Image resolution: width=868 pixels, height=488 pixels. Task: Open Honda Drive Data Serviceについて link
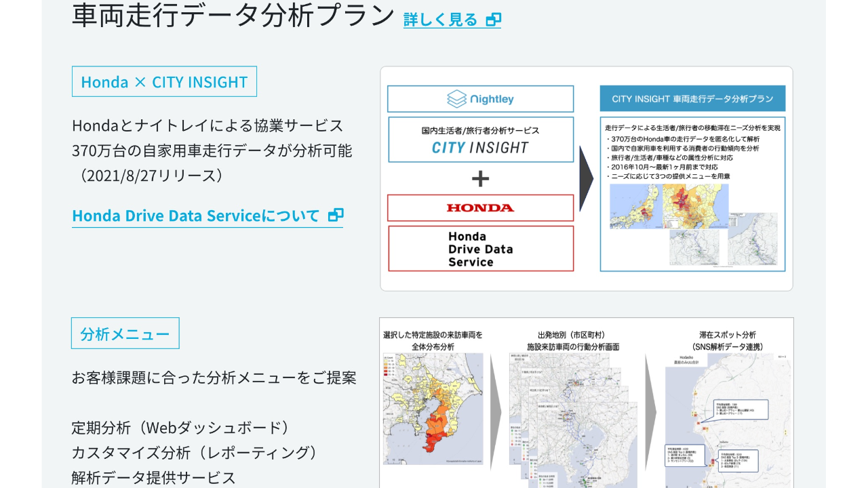coord(195,216)
